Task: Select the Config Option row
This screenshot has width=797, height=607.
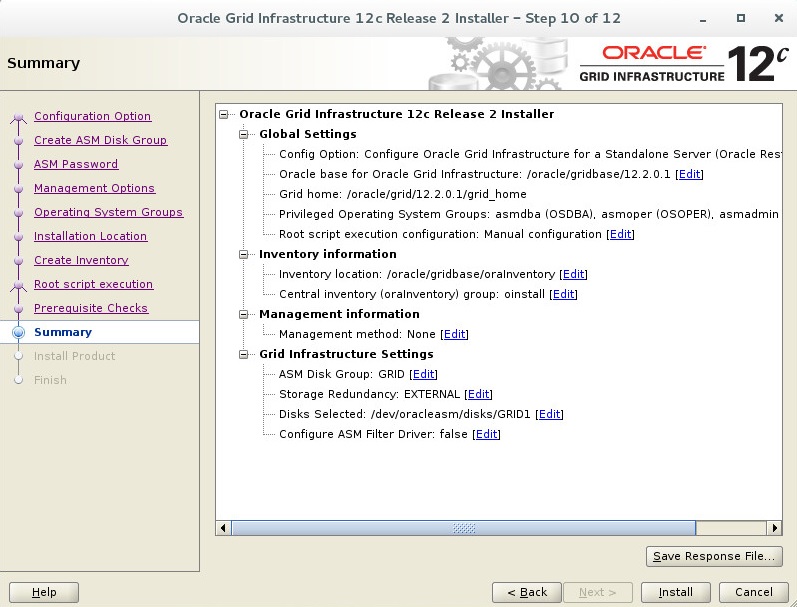Action: (530, 154)
